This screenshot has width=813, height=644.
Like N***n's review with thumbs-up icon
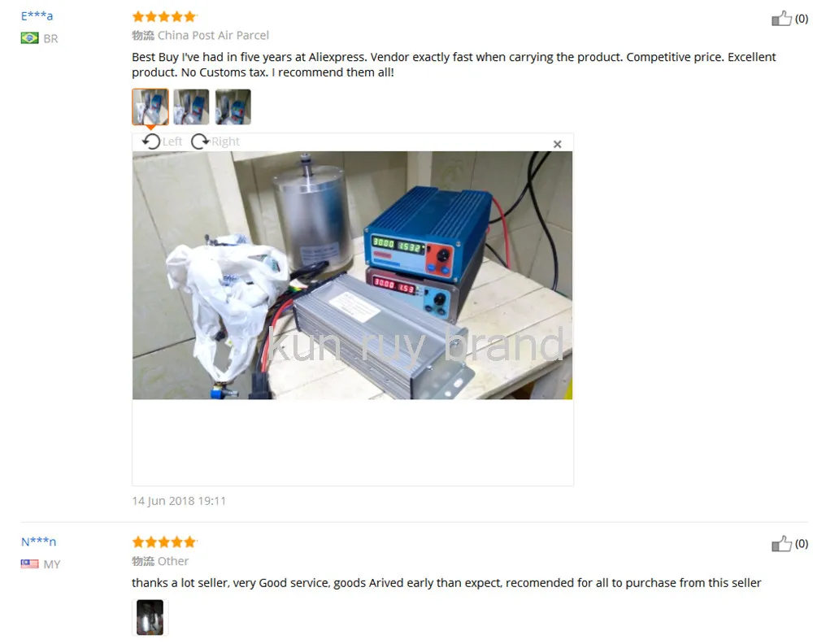pos(781,543)
